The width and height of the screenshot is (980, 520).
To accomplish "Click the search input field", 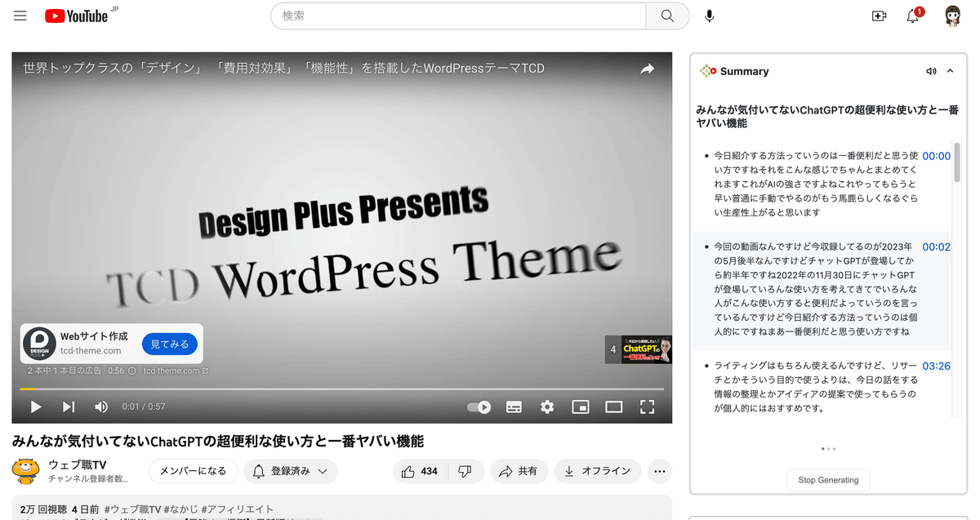I will pyautogui.click(x=458, y=16).
